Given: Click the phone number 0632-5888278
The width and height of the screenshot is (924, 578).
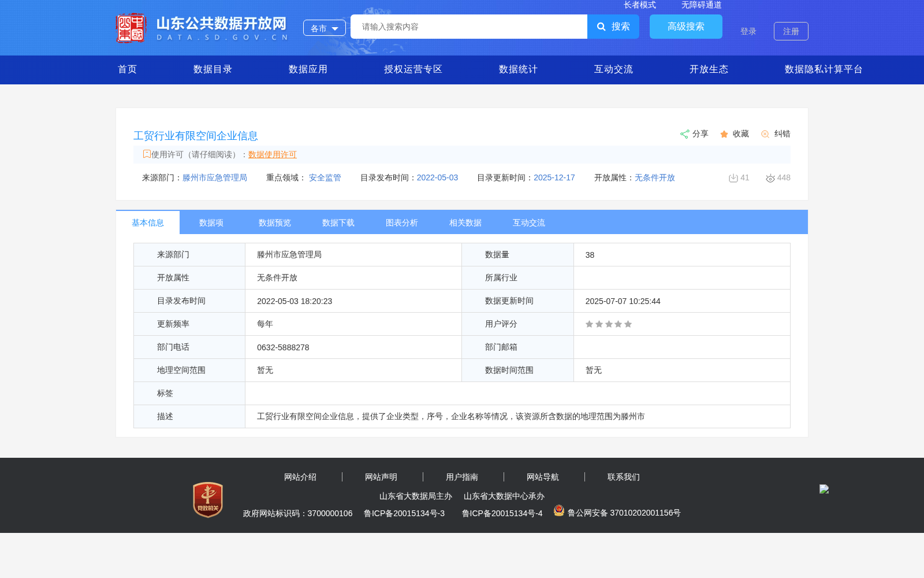Looking at the screenshot, I should click(x=283, y=347).
